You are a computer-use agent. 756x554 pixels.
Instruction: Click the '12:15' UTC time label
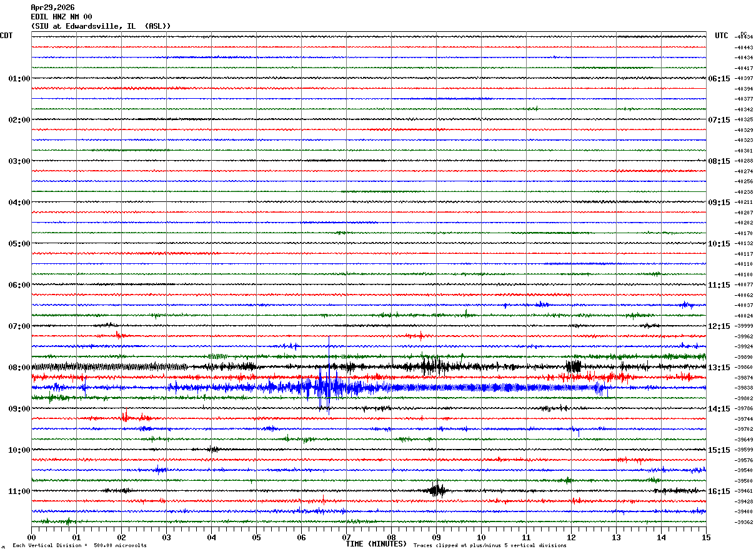tap(719, 326)
